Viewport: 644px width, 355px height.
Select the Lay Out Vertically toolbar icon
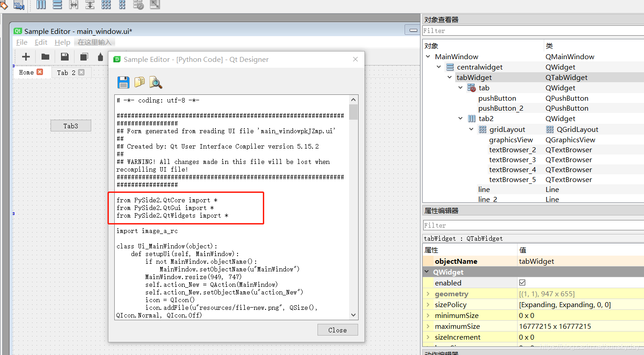pyautogui.click(x=57, y=5)
